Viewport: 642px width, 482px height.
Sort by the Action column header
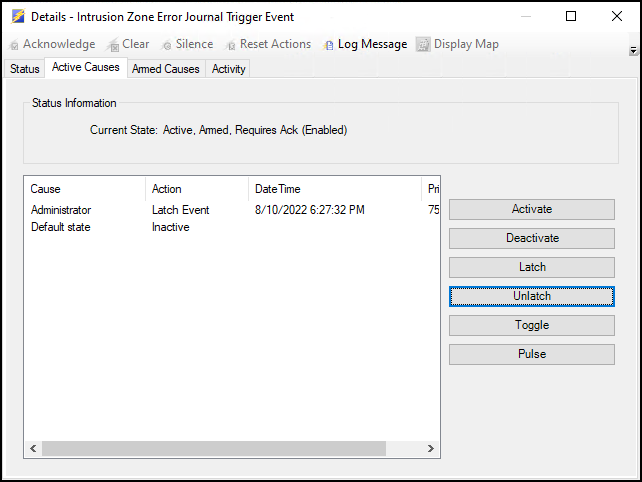[x=197, y=189]
